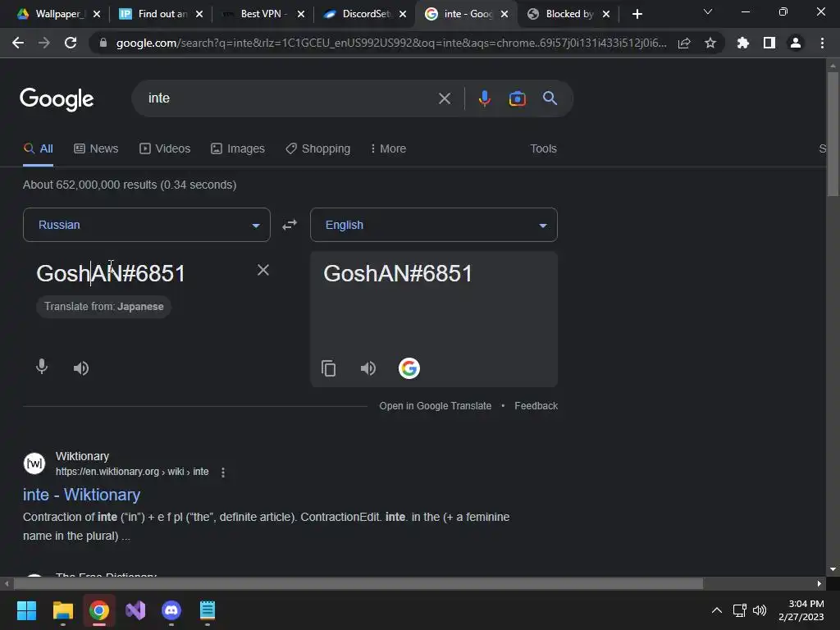This screenshot has width=840, height=630.
Task: Select the Shopping search filter
Action: 317,149
